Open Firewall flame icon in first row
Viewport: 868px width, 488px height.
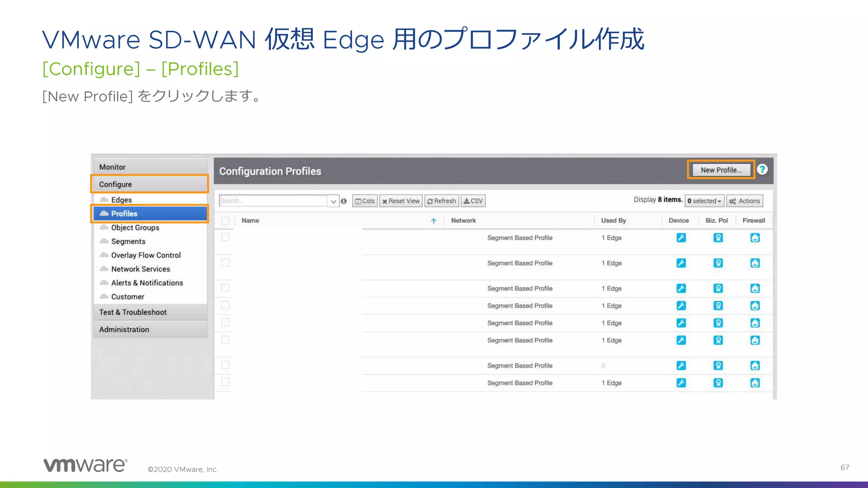[x=755, y=238]
